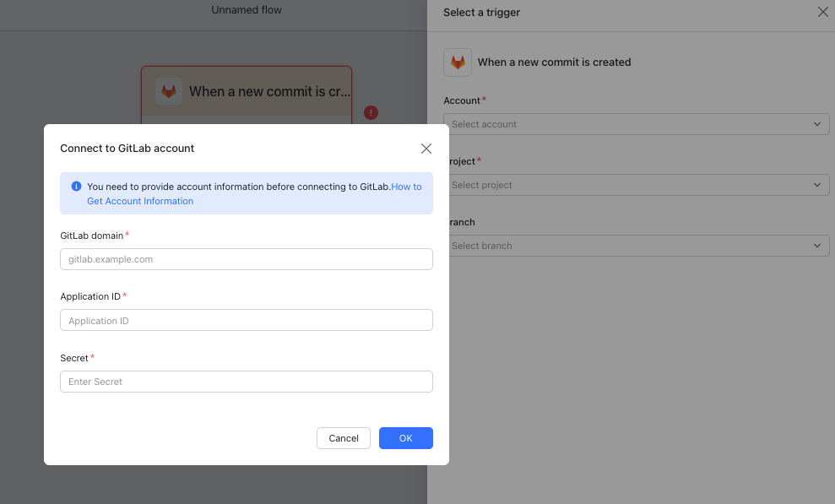
Task: Click the Branch field's chevron icon
Action: [816, 245]
